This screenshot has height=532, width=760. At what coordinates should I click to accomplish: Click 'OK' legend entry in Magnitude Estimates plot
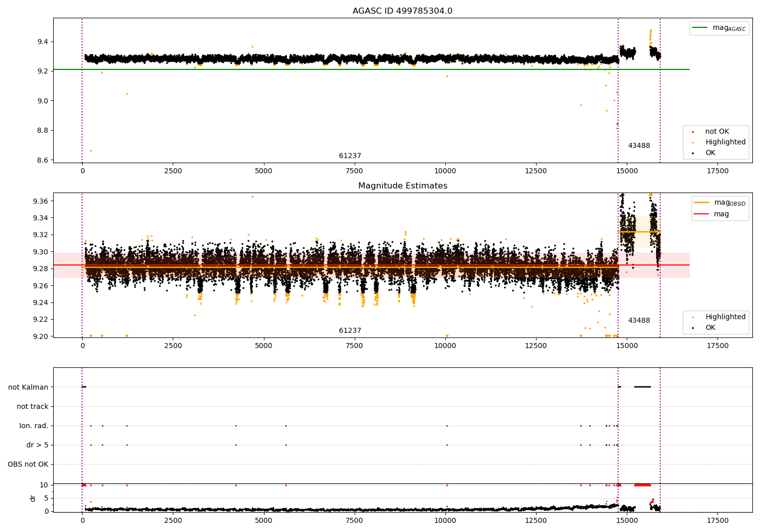click(705, 328)
